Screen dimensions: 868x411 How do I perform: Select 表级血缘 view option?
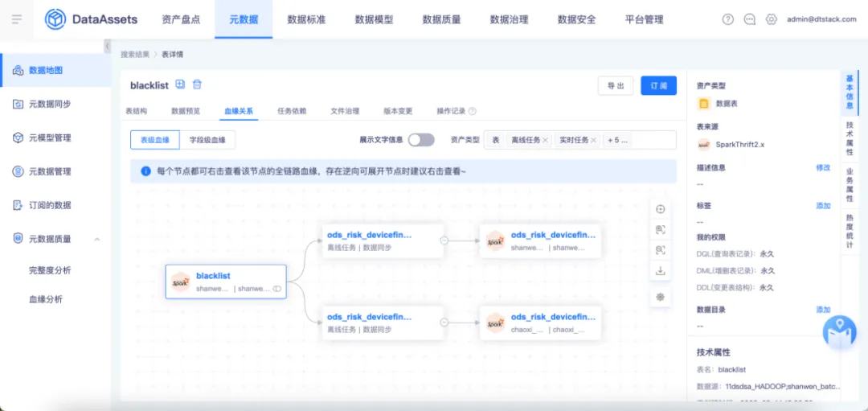point(155,140)
